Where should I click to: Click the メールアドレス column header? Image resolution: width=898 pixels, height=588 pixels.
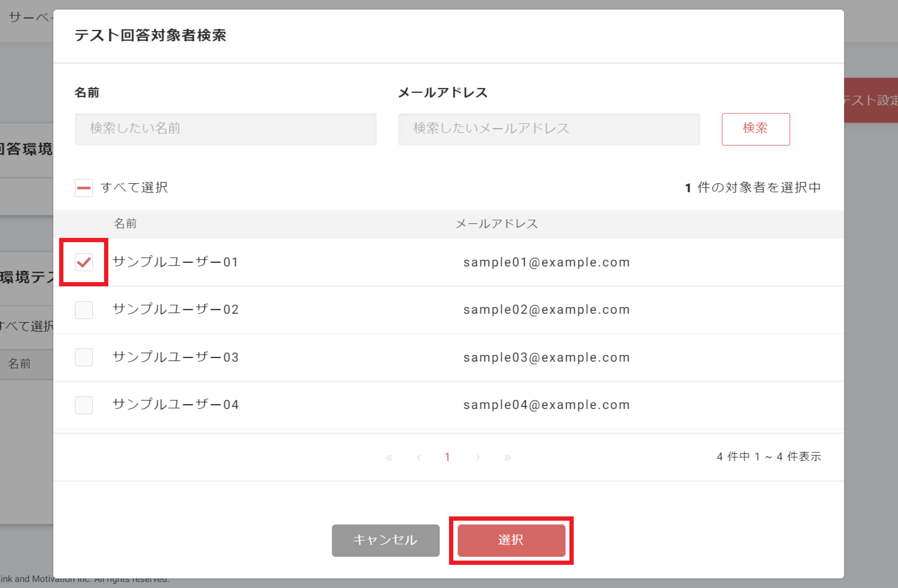coord(496,224)
